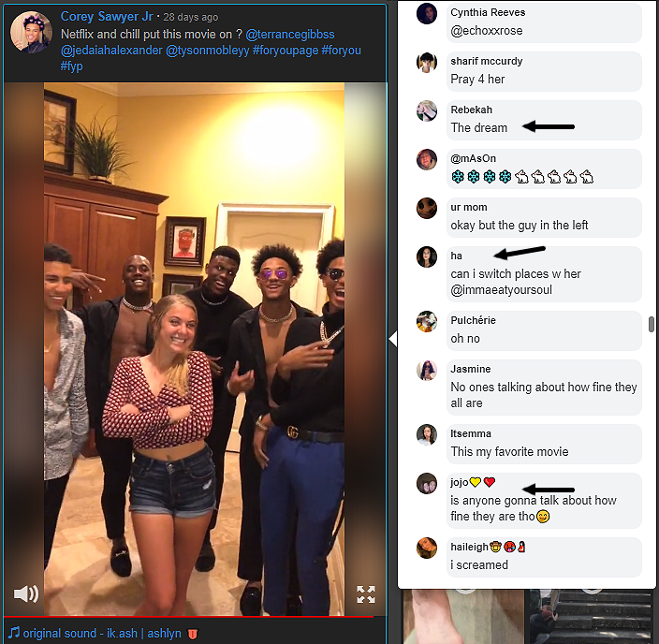659x644 pixels.
Task: Open the stairs video thumbnail below comments
Action: click(x=592, y=616)
